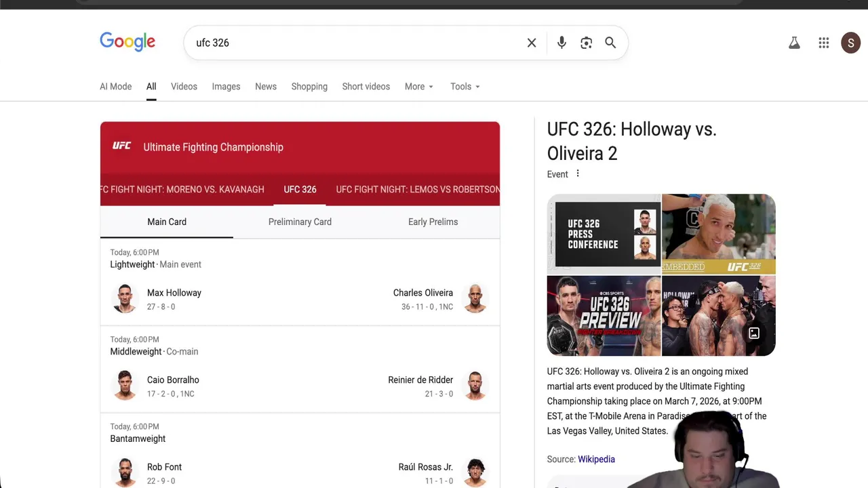Switch to the Images tab
The height and width of the screenshot is (488, 868).
pos(226,87)
